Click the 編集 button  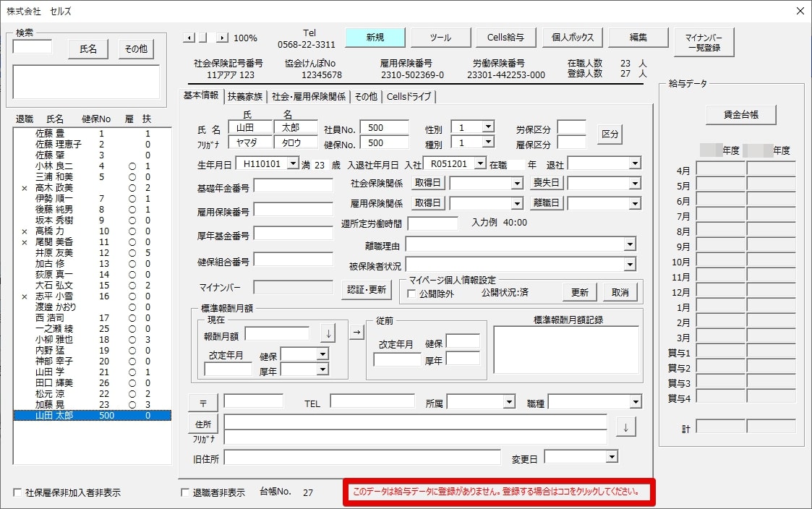click(x=638, y=38)
